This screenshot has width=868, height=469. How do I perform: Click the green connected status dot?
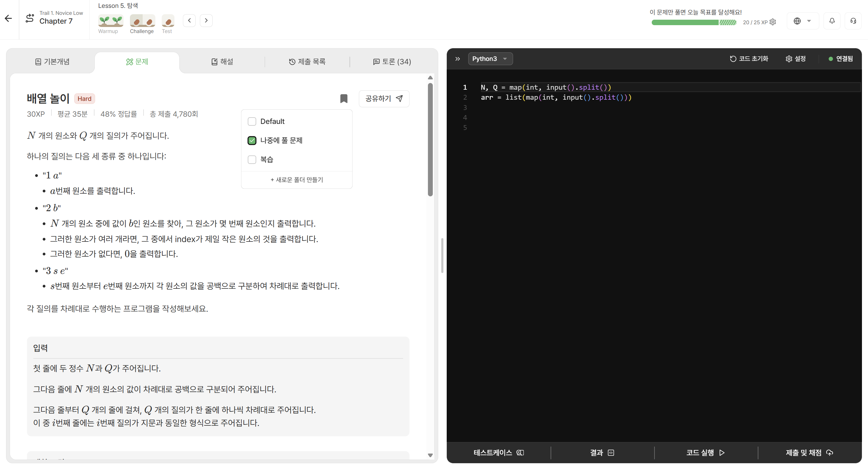(x=831, y=59)
